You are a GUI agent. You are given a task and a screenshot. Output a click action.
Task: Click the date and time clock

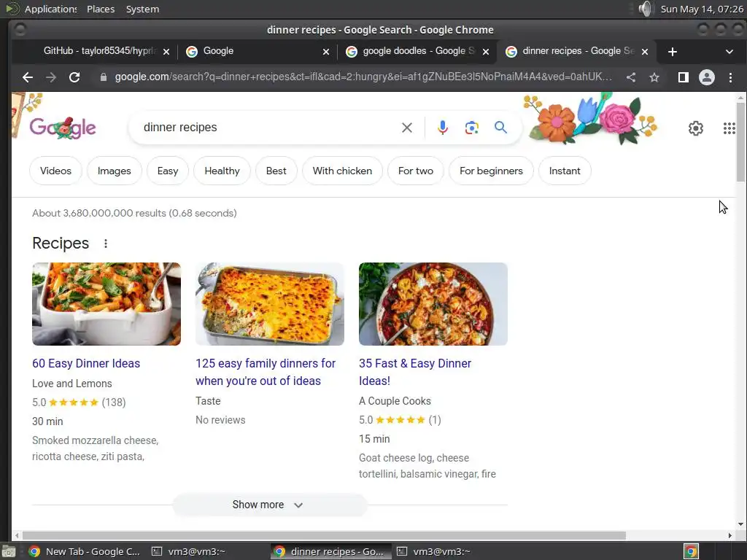pyautogui.click(x=701, y=9)
